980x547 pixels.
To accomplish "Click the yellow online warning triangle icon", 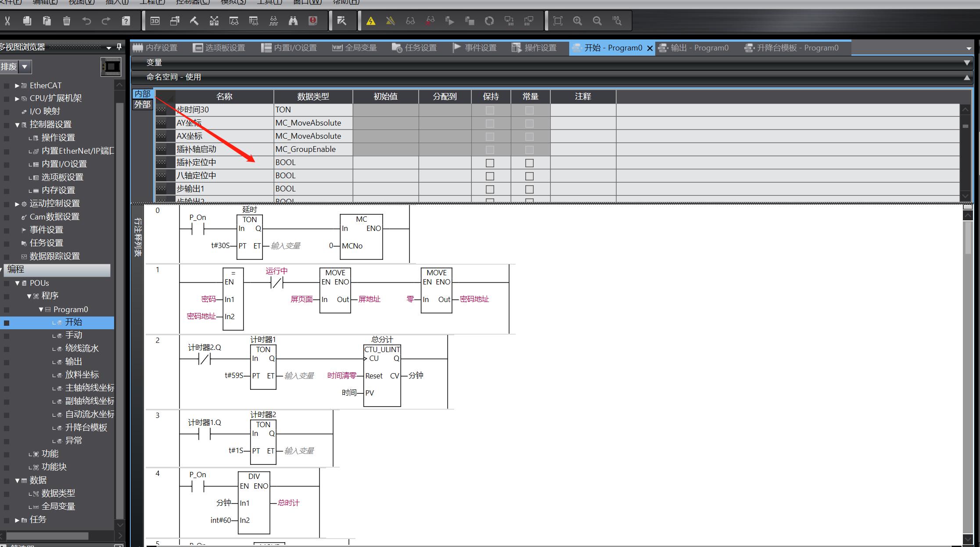I will [x=371, y=21].
